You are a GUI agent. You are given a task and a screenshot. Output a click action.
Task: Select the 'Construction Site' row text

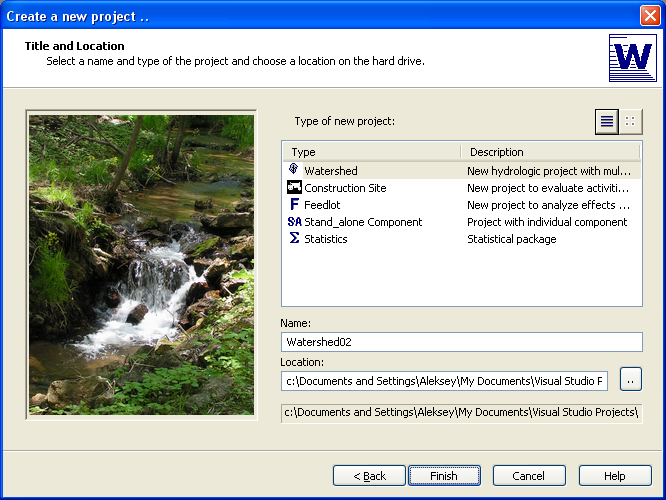coord(345,188)
